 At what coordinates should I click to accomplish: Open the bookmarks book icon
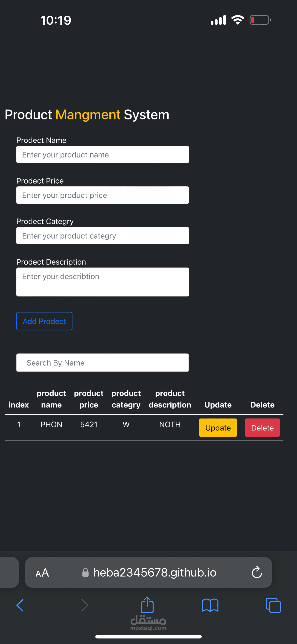(x=210, y=605)
